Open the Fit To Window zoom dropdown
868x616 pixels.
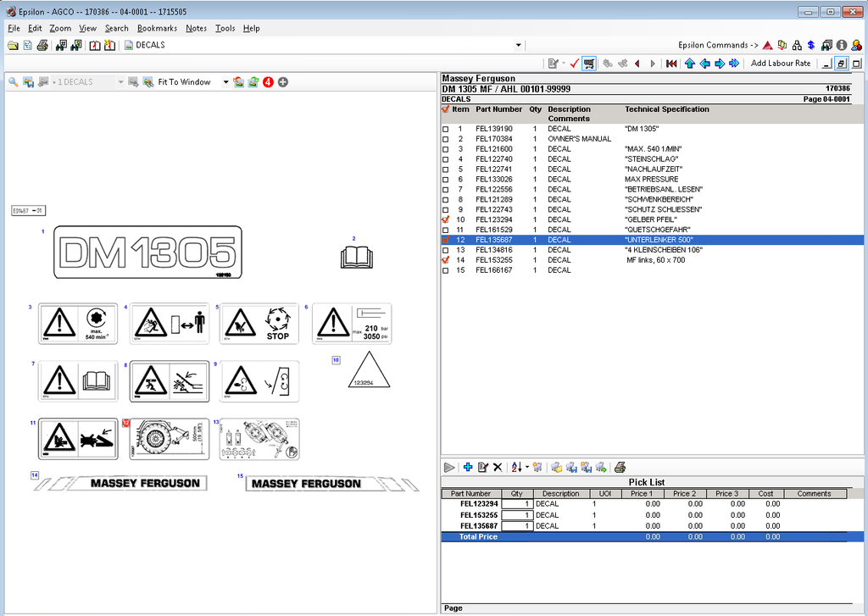[x=225, y=82]
